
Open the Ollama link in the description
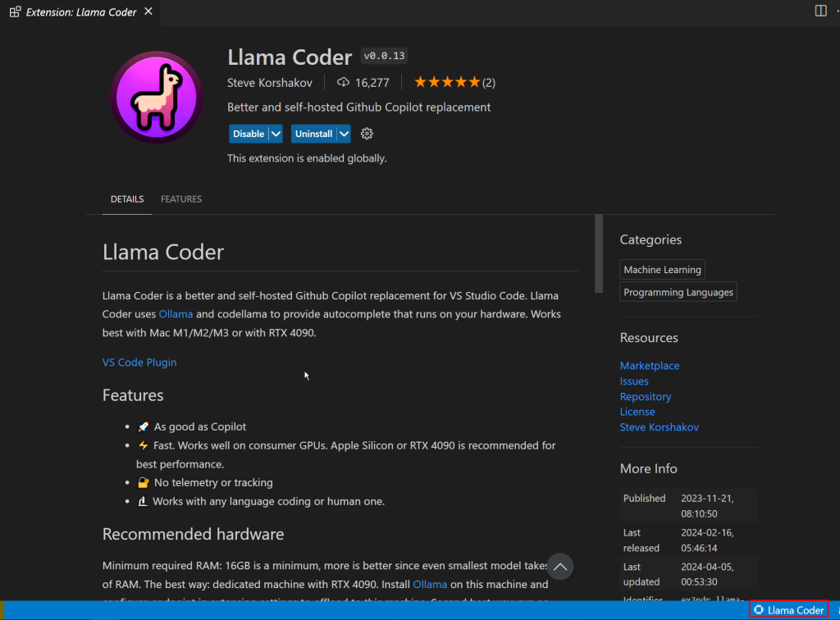(176, 313)
